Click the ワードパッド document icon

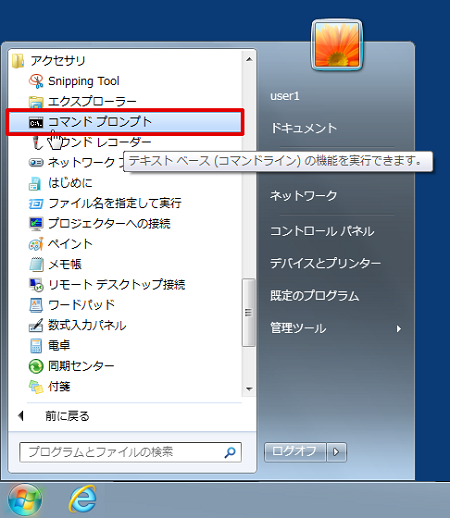36,305
